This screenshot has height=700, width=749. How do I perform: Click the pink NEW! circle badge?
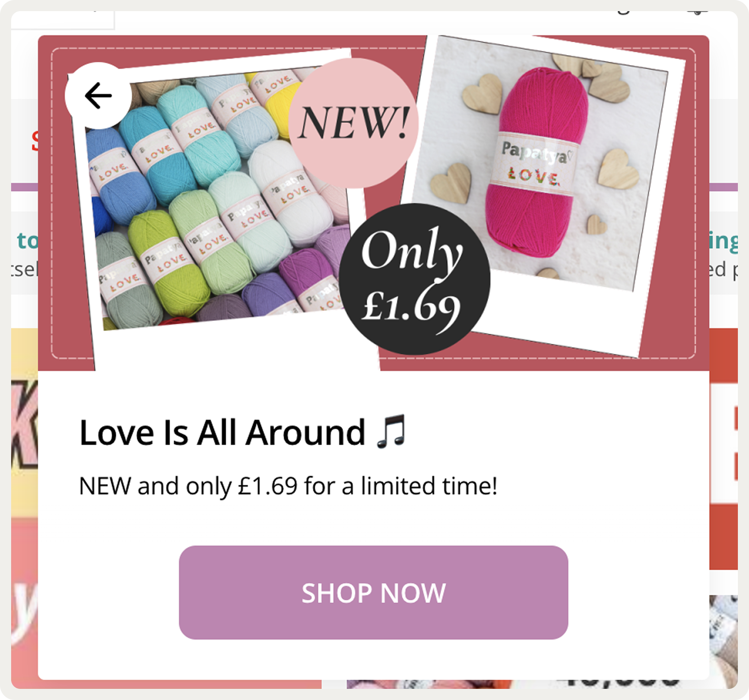point(353,123)
